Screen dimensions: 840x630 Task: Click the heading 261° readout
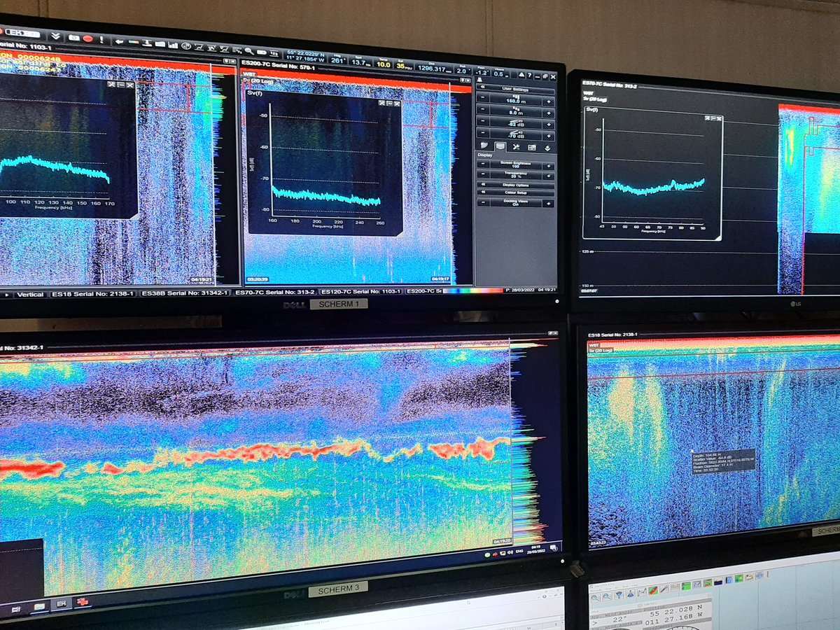[x=338, y=60]
